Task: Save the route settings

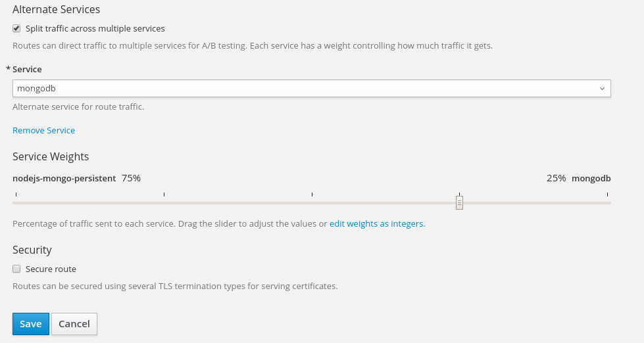Action: click(30, 323)
